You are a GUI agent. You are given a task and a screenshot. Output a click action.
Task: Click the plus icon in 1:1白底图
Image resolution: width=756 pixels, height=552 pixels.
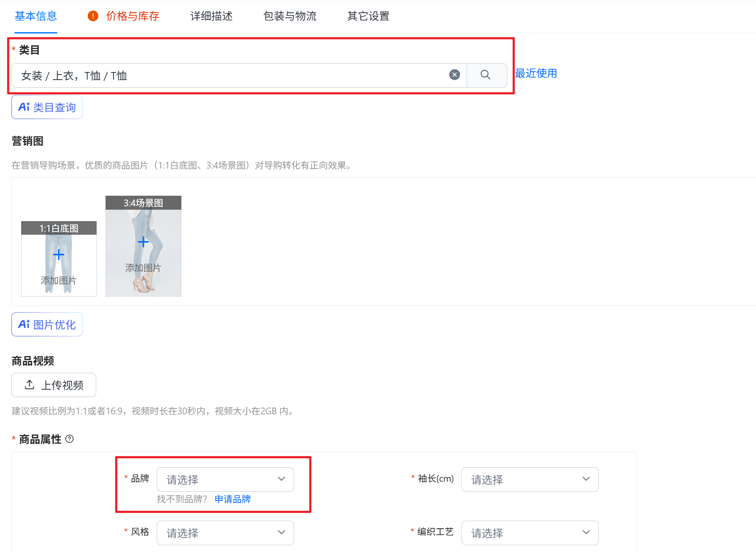(x=58, y=255)
